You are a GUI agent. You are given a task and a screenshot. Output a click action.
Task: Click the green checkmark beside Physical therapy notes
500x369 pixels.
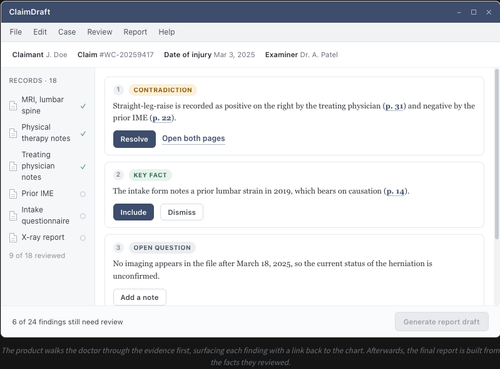click(x=83, y=133)
